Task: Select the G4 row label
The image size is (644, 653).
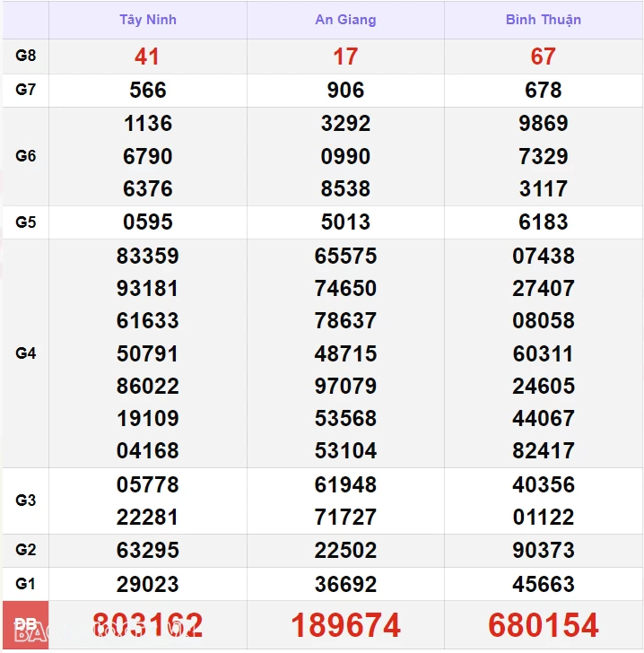Action: point(26,353)
